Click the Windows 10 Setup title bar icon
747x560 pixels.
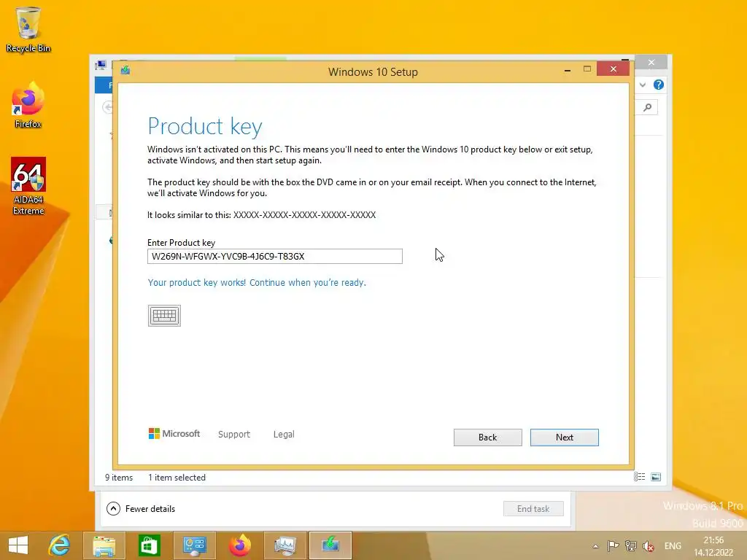[125, 71]
